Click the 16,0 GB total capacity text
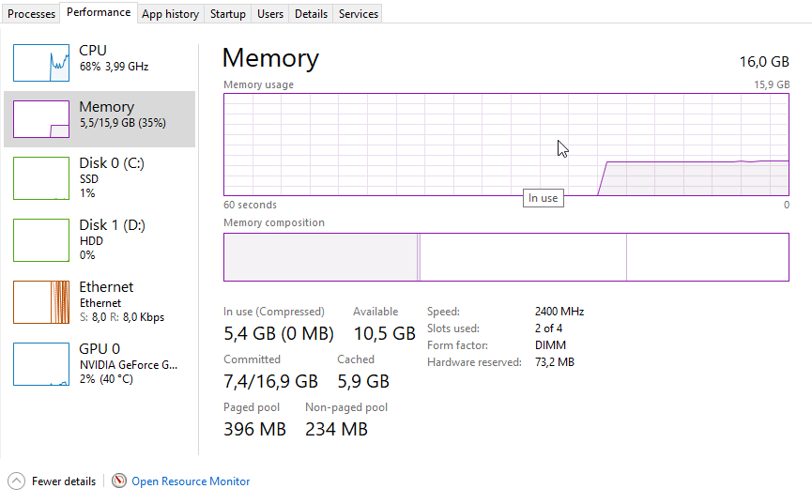The width and height of the screenshot is (812, 504). [764, 62]
